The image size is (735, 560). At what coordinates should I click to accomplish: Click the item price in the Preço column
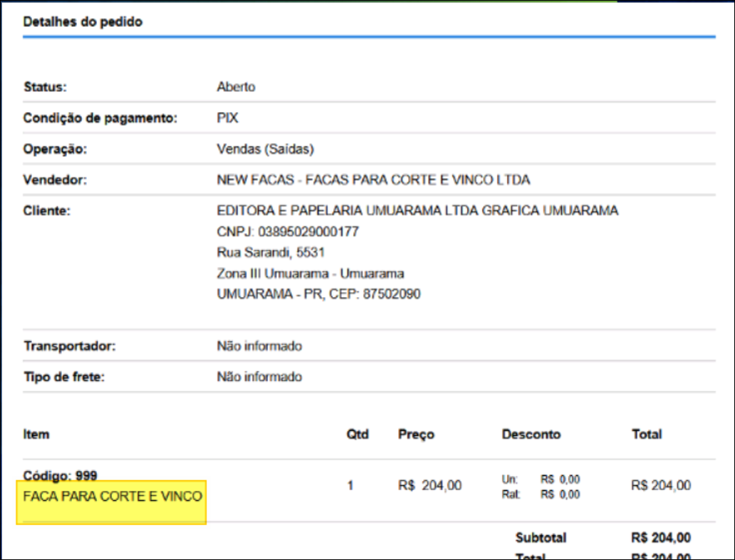pos(430,485)
